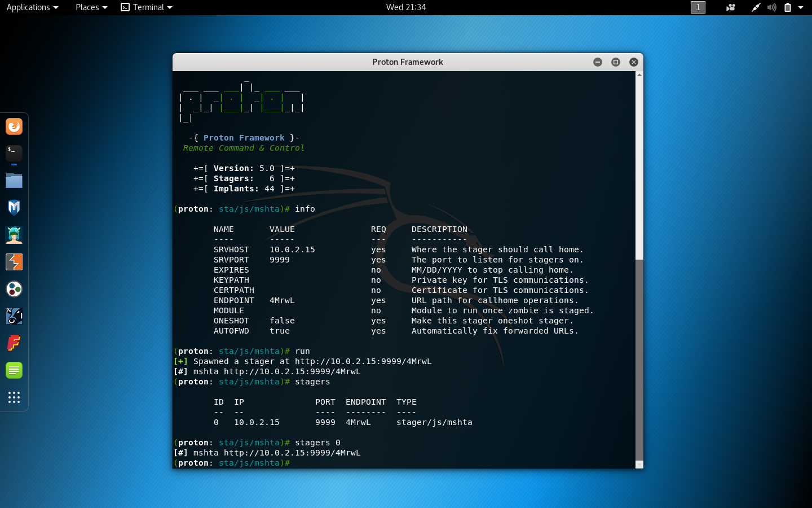This screenshot has height=508, width=812.
Task: Click the PORT header in stagers table
Action: (x=325, y=402)
